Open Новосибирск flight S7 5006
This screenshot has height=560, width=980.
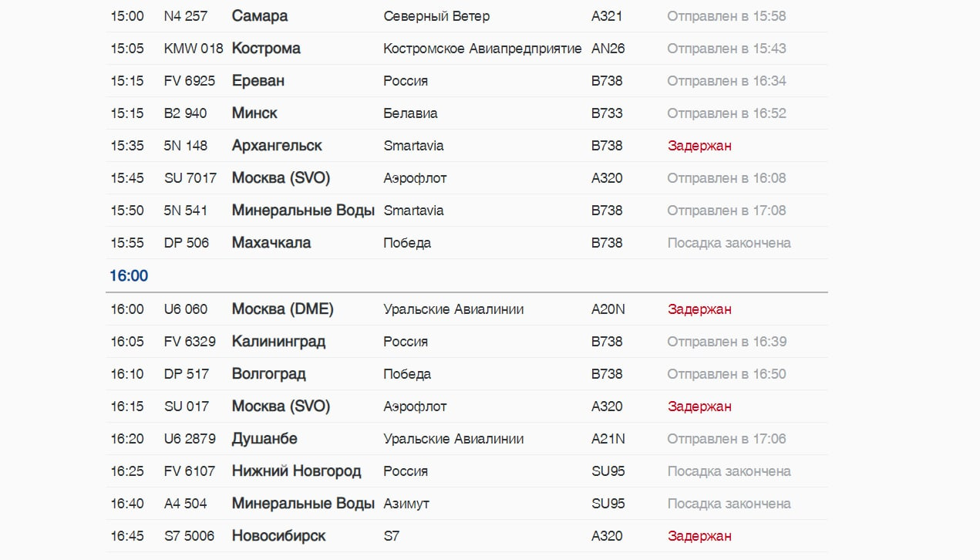click(x=466, y=536)
